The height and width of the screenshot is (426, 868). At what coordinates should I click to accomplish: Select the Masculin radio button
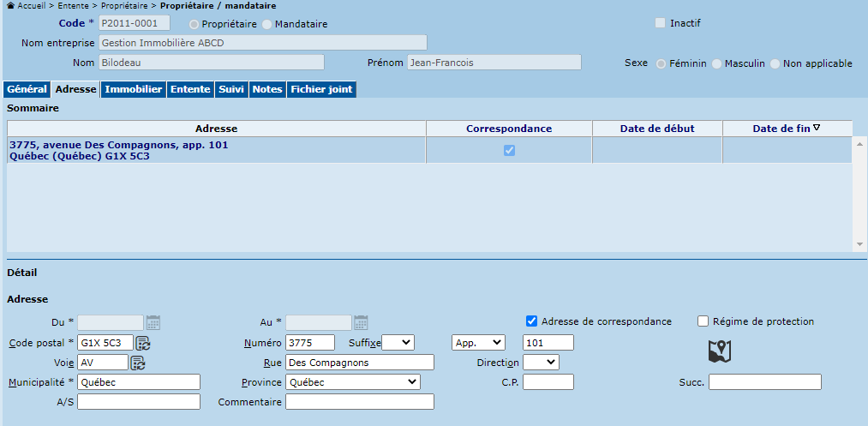718,63
